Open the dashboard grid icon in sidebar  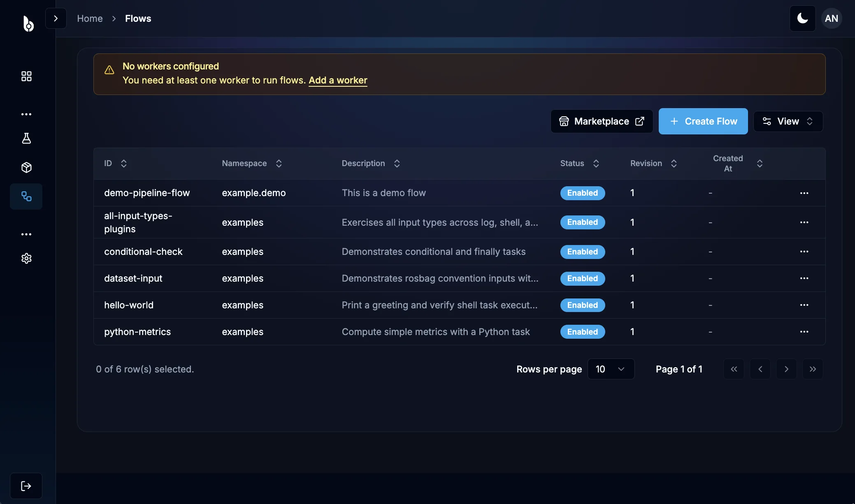coord(26,76)
